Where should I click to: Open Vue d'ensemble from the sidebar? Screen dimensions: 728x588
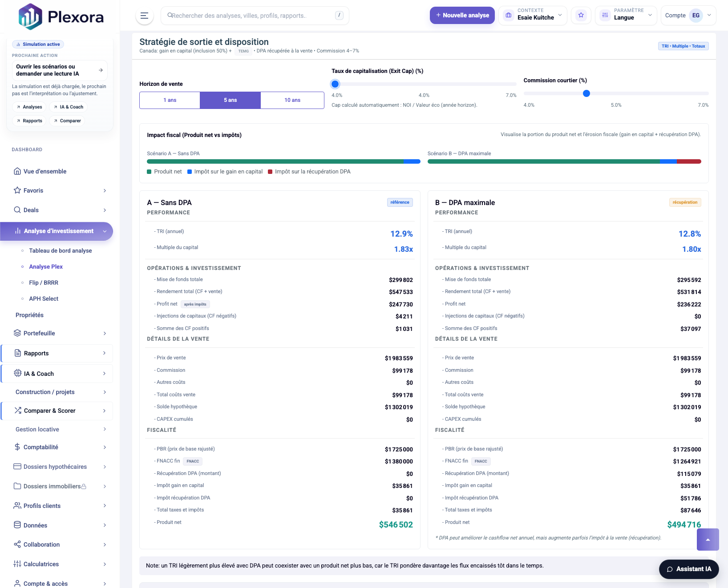pos(45,171)
